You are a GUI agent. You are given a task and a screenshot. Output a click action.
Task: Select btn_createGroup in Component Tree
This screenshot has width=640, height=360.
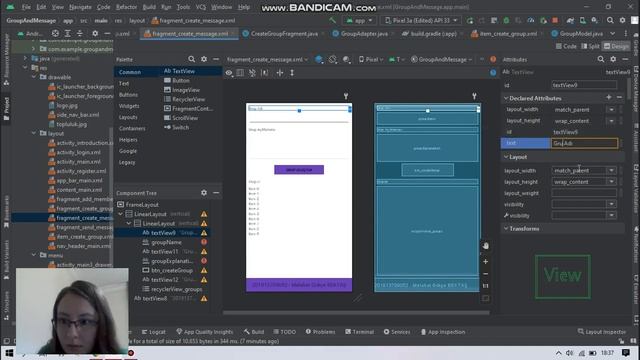172,270
